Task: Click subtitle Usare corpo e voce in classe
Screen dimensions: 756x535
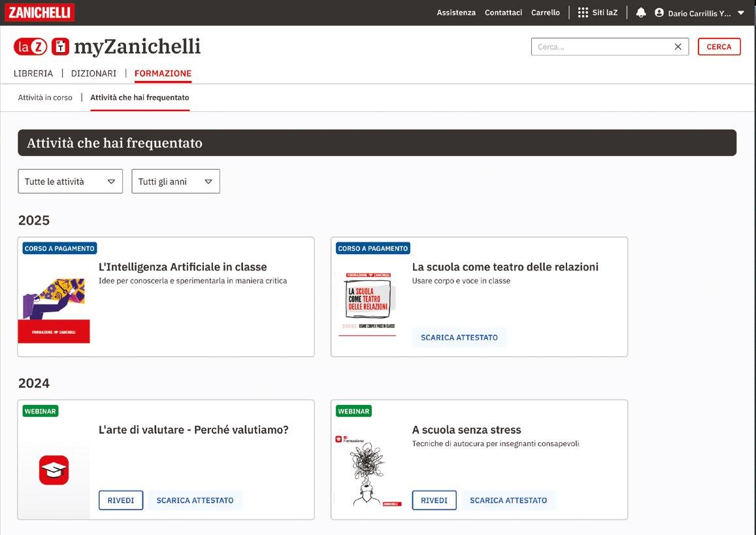Action: tap(461, 280)
